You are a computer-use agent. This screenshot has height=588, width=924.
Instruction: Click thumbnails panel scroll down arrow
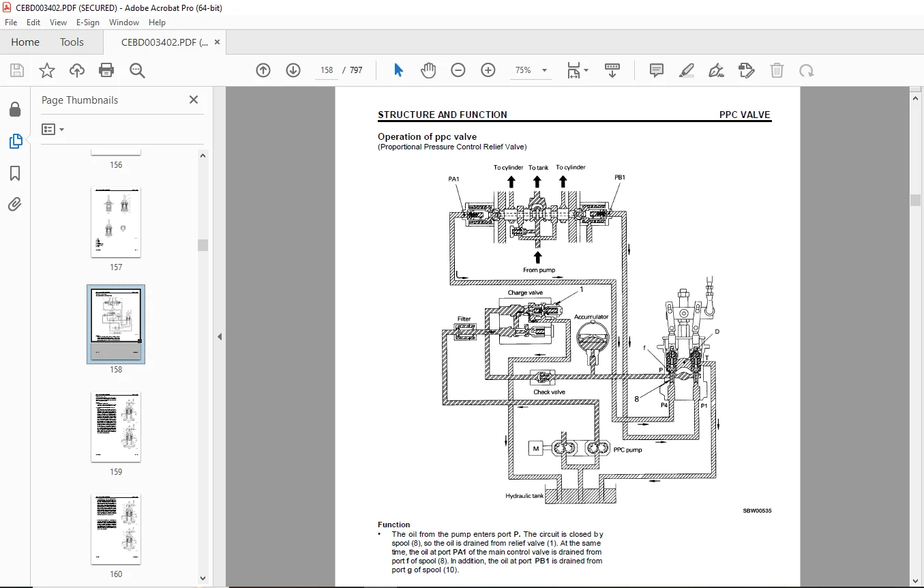click(x=203, y=577)
